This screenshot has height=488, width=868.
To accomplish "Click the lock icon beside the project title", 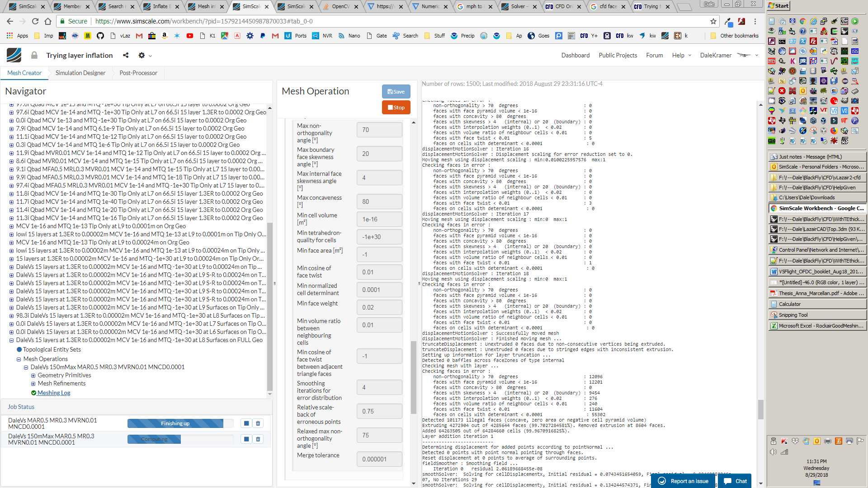I will 34,55.
